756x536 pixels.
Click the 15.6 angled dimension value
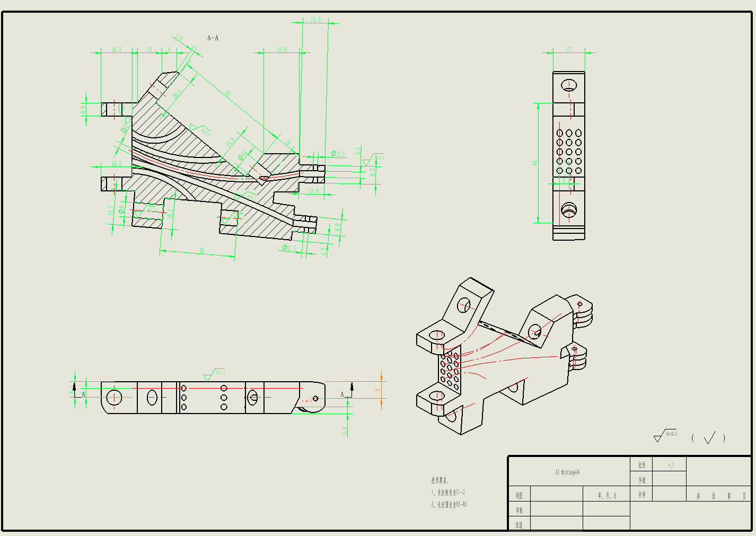[230, 142]
